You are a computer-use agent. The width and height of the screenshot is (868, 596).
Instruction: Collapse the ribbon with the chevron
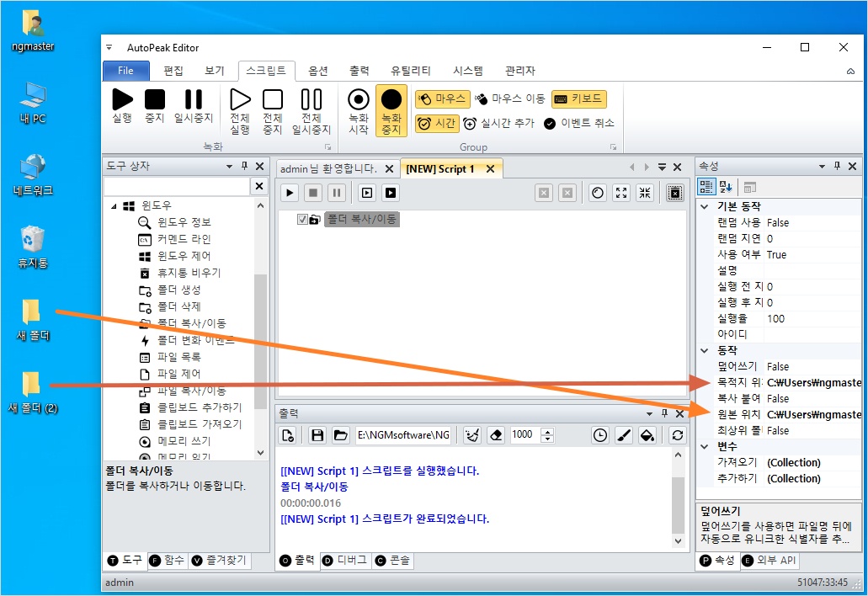[x=851, y=71]
